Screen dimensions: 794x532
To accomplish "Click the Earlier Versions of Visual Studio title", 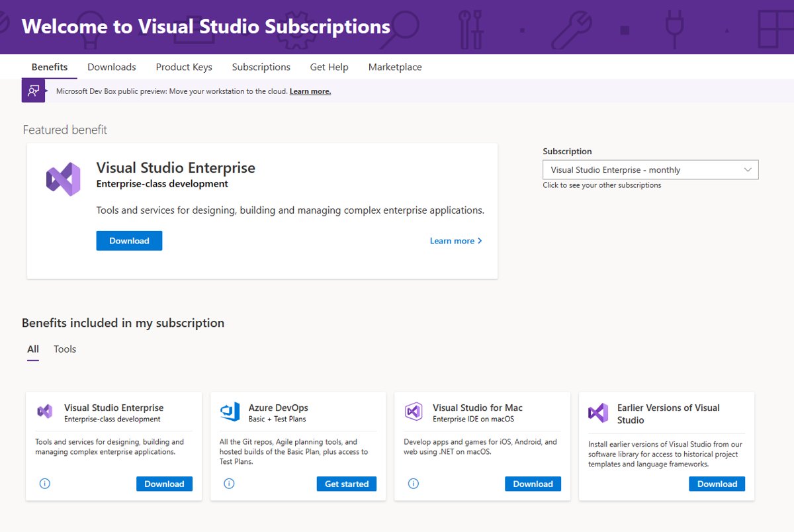I will 668,414.
